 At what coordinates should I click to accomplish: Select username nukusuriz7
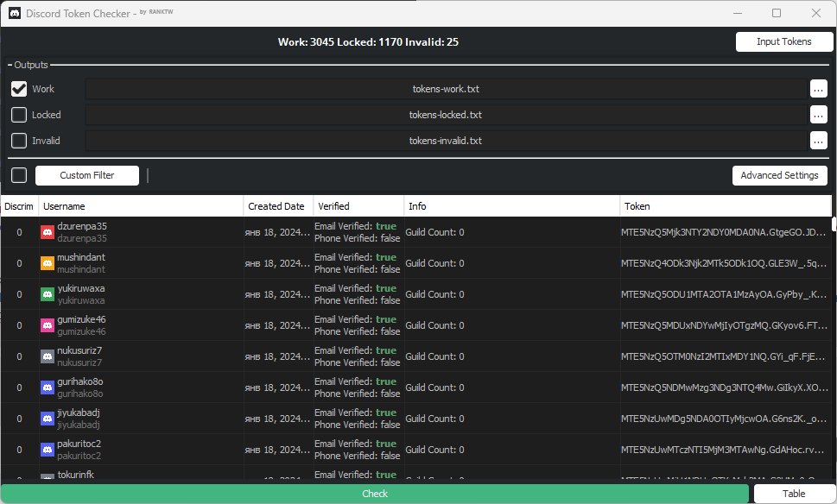click(x=79, y=350)
